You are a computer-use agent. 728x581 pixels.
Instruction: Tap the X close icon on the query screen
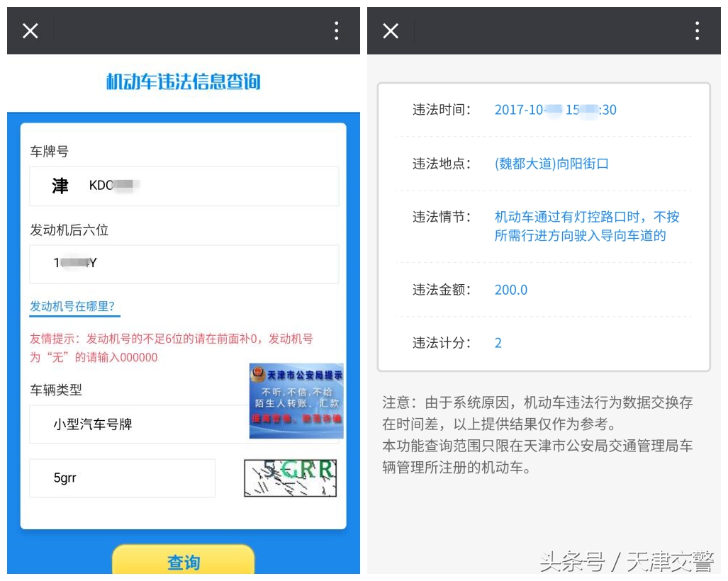(x=30, y=30)
